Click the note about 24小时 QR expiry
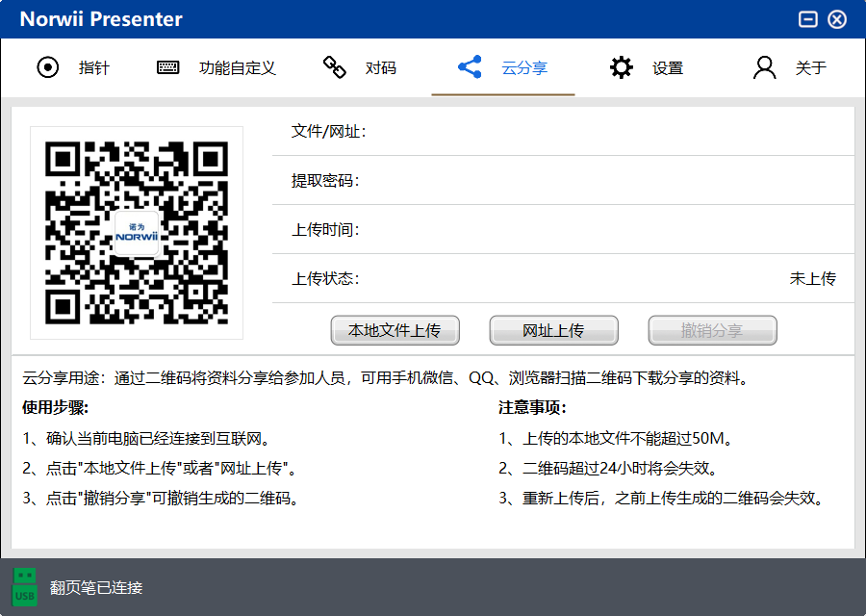The image size is (866, 616). (609, 469)
